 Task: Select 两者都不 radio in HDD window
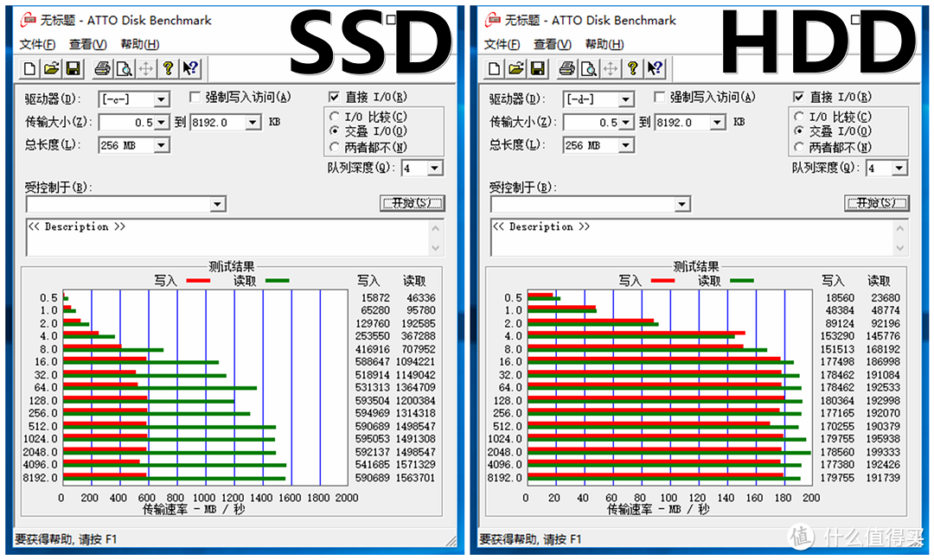point(799,146)
